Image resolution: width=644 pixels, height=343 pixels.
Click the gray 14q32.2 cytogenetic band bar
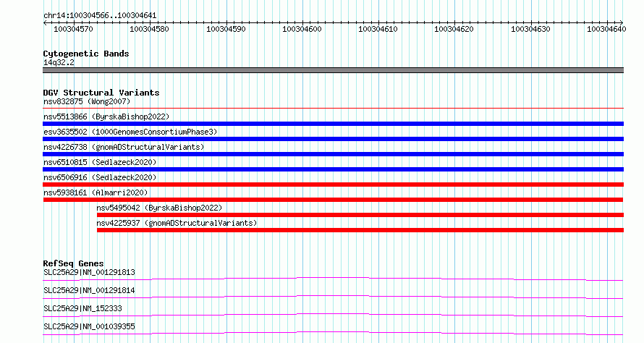(333, 70)
